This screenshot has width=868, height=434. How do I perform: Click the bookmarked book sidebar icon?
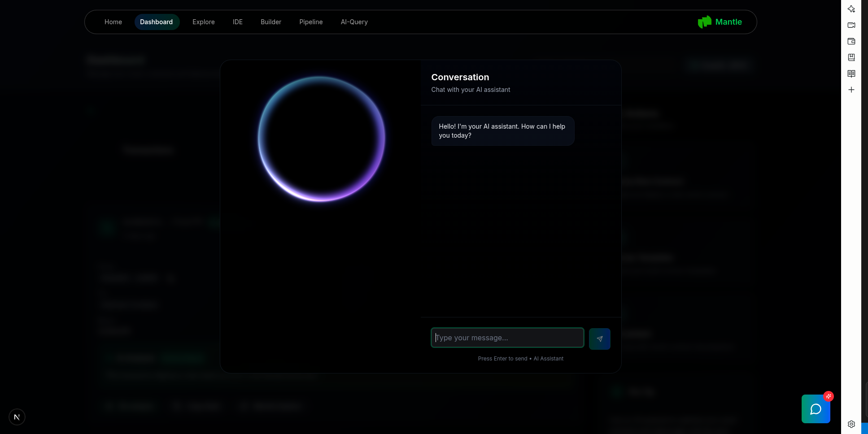(851, 57)
